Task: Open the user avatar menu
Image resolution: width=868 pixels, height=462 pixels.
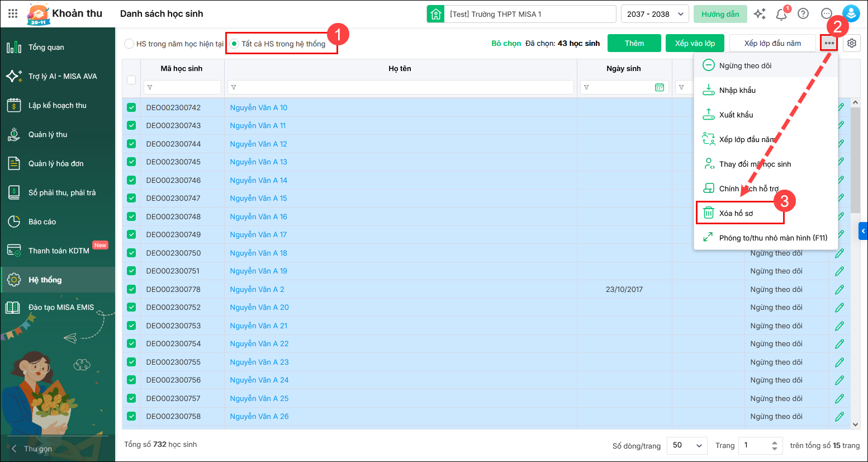Action: pyautogui.click(x=851, y=13)
